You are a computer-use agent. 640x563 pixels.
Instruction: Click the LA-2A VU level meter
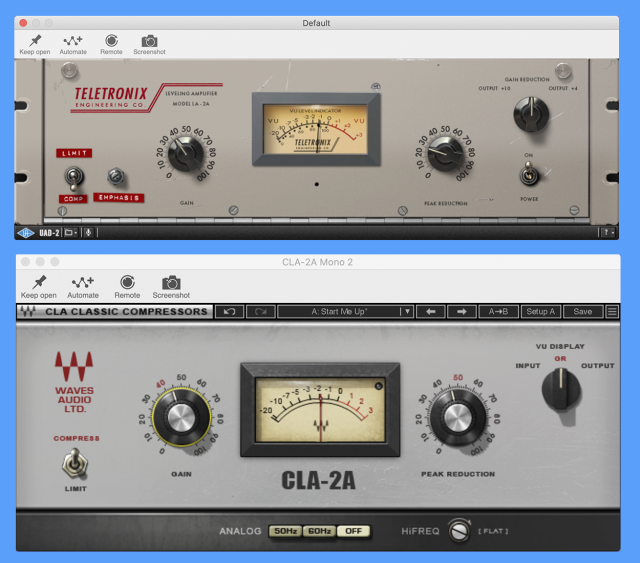[x=316, y=129]
